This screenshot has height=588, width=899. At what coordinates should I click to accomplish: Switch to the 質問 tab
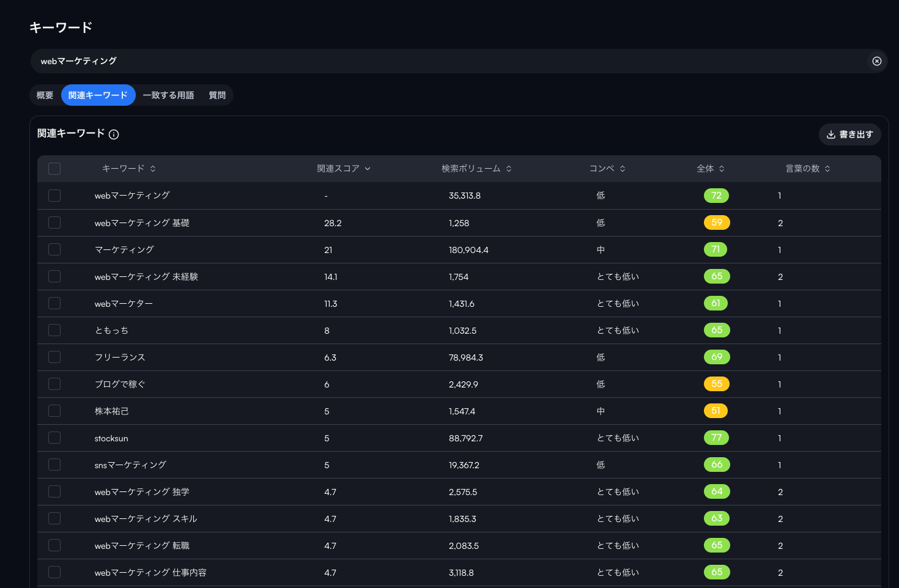pos(217,95)
